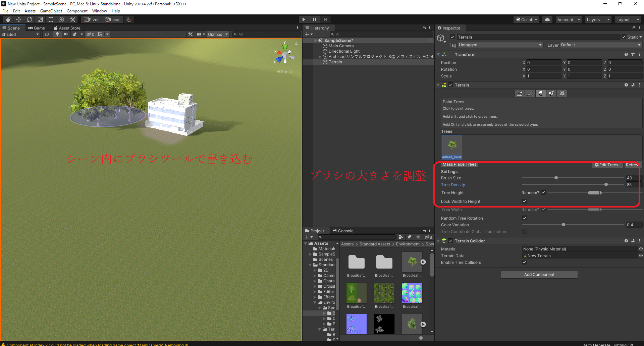Click the favorites star icon in Project
Viewport: 644px width, 346px height.
click(x=418, y=237)
